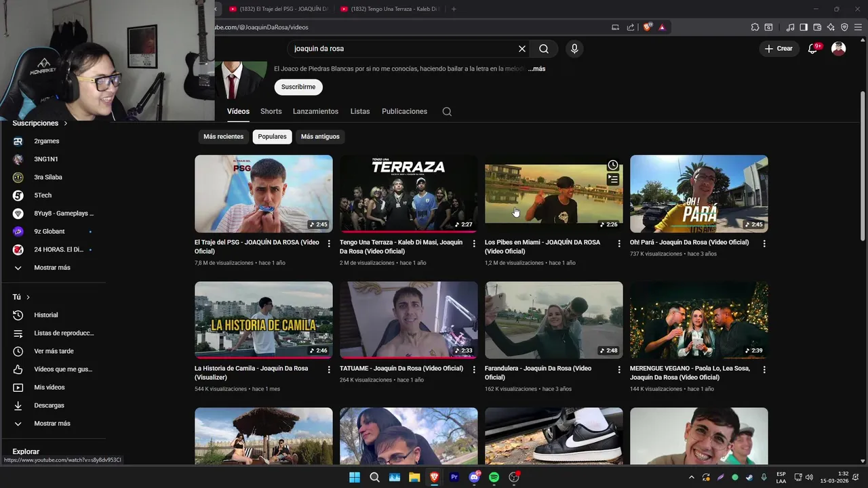Open Brave VPN shield icon
The width and height of the screenshot is (868, 488).
tap(844, 27)
